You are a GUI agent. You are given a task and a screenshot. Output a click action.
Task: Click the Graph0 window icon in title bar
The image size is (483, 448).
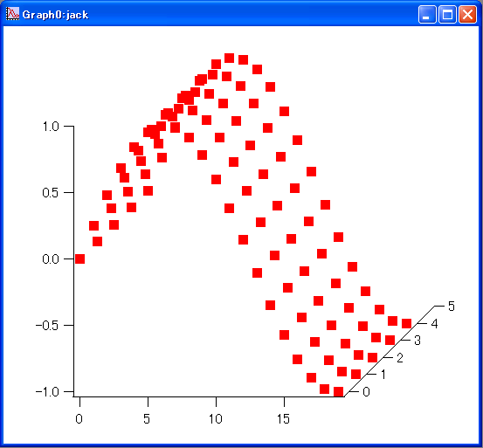pos(12,14)
